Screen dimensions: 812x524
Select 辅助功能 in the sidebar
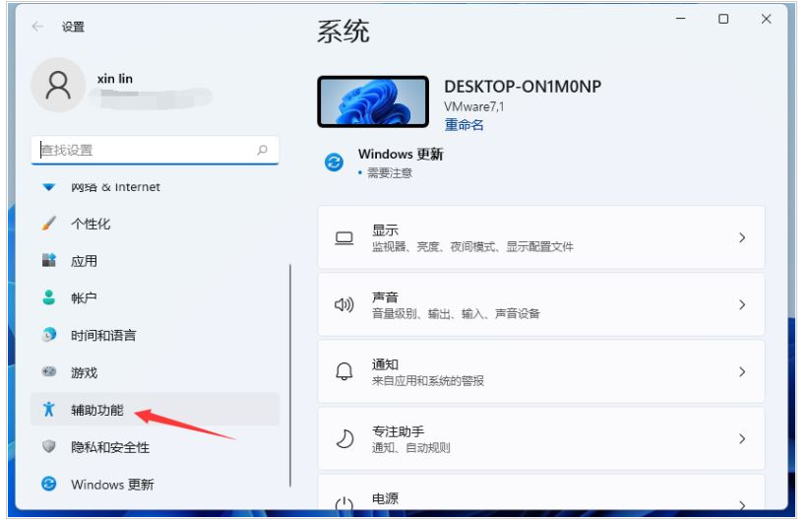coord(97,410)
